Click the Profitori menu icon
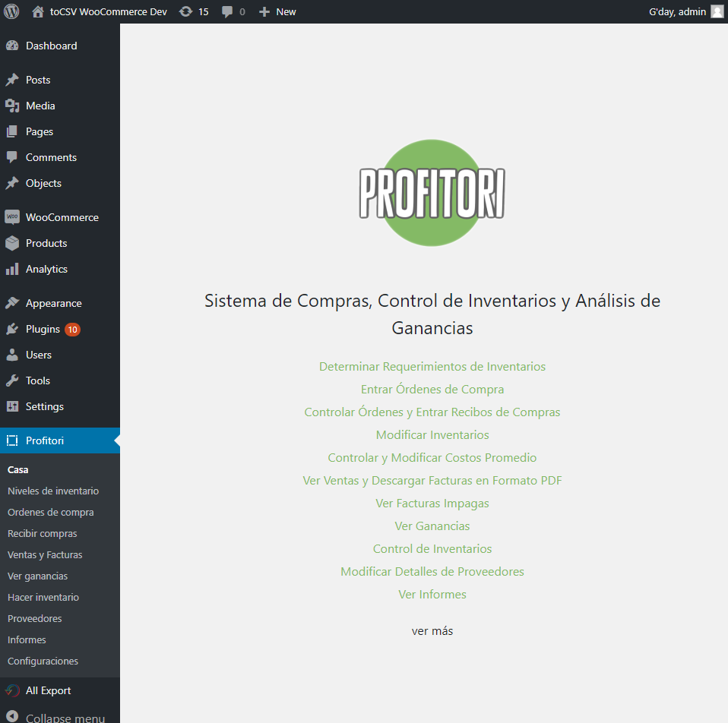Viewport: 728px width, 723px height. pyautogui.click(x=12, y=440)
